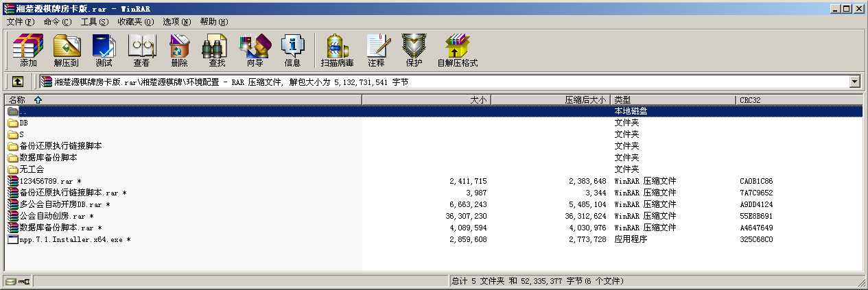This screenshot has width=868, height=290.
Task: Open the address bar dropdown arrow
Action: 855,82
